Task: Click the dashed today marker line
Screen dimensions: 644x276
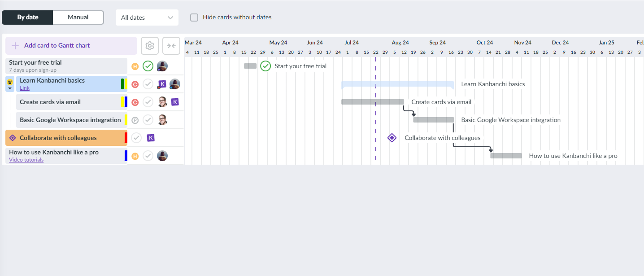Action: [x=376, y=110]
